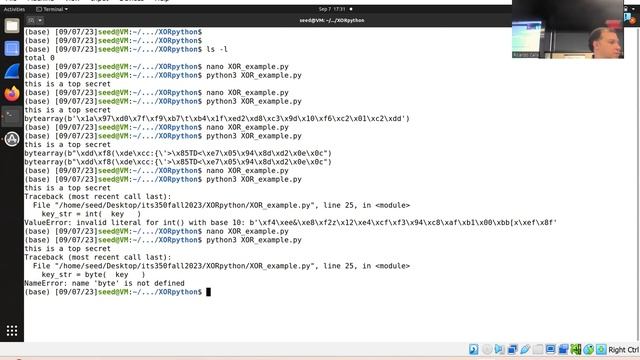Open the Terminal app menu in top bar

click(52, 9)
